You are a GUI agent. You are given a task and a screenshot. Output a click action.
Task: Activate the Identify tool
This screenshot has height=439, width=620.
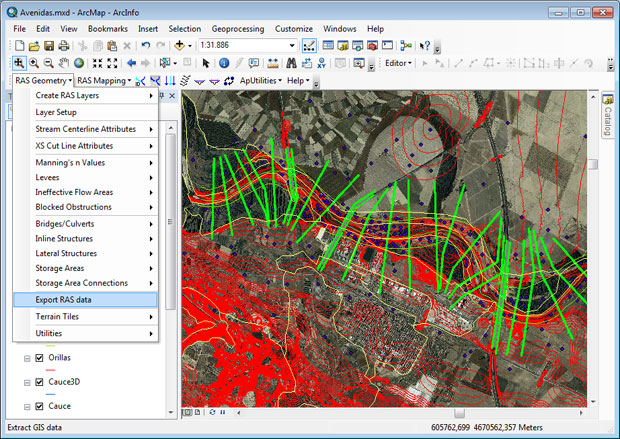(x=224, y=63)
